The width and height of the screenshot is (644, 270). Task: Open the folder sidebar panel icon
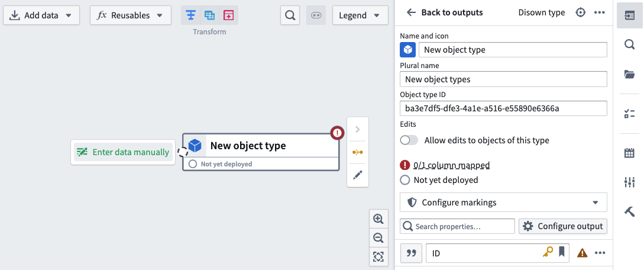[629, 74]
